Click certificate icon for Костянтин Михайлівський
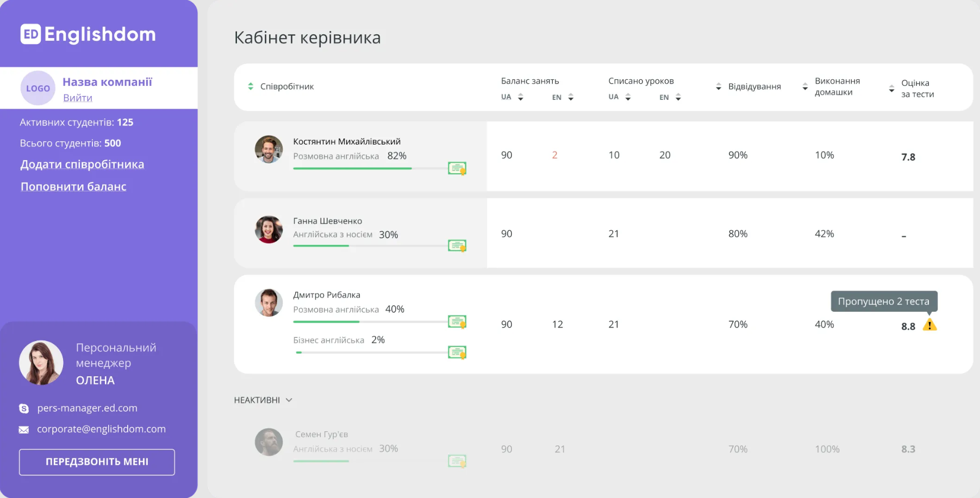This screenshot has width=980, height=498. [x=457, y=168]
